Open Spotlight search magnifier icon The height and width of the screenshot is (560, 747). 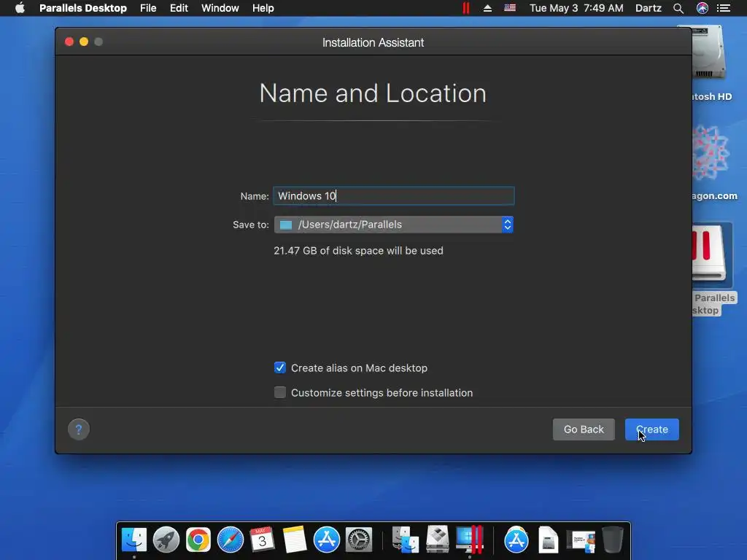(x=678, y=8)
